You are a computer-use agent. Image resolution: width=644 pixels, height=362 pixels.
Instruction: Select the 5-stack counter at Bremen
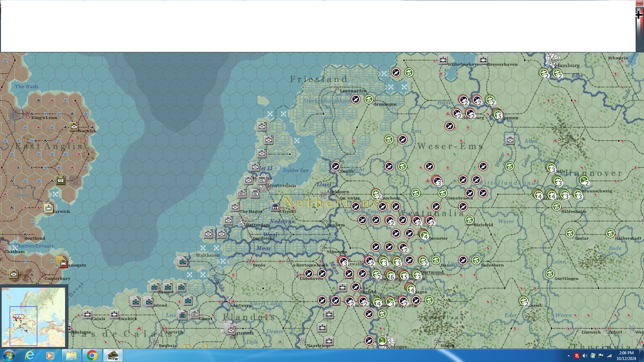pos(498,114)
